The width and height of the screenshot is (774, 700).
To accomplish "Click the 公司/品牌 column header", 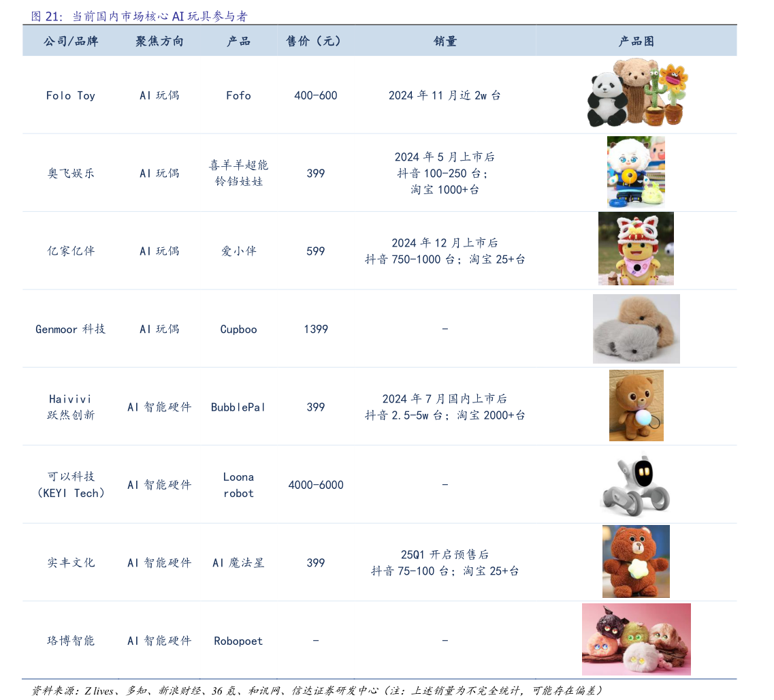I will [x=71, y=41].
